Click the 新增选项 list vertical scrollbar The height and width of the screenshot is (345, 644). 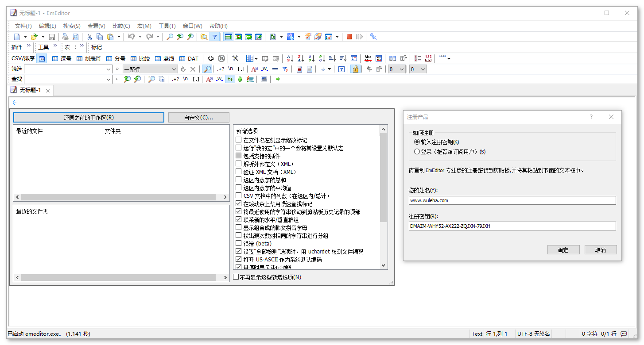(x=384, y=198)
